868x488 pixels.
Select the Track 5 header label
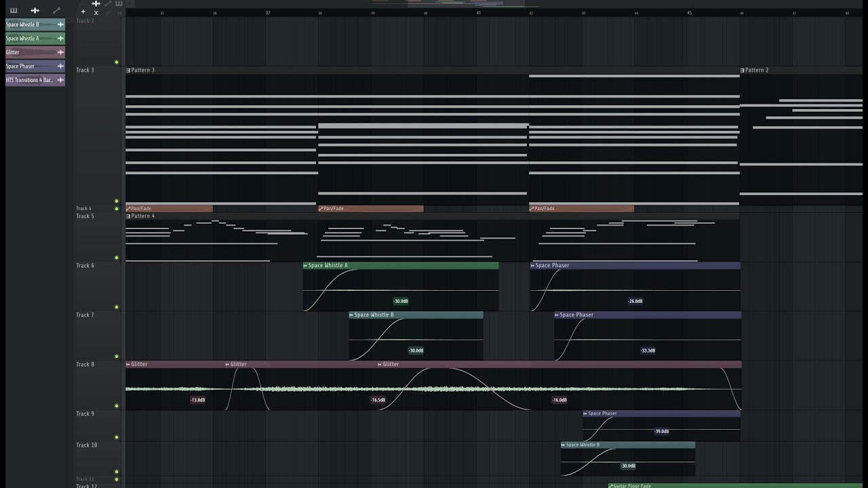[85, 216]
